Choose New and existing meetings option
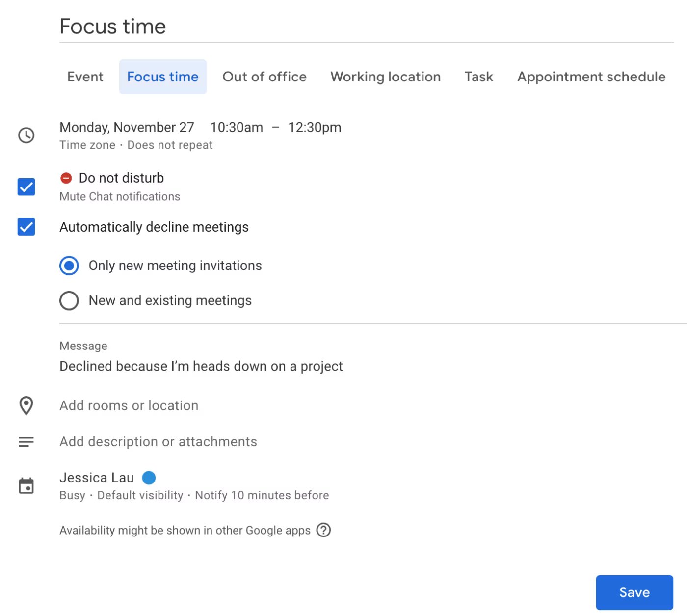Viewport: 687px width, 616px height. (69, 301)
